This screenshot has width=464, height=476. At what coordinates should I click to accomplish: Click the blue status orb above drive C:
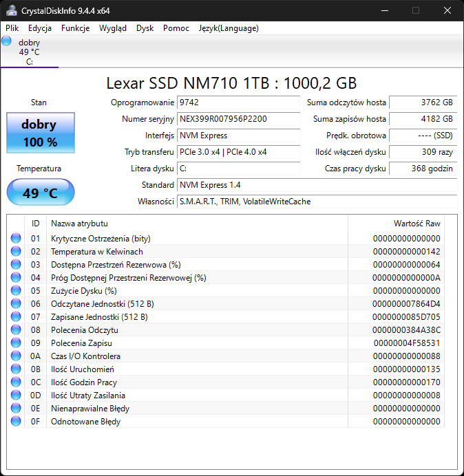click(x=7, y=41)
